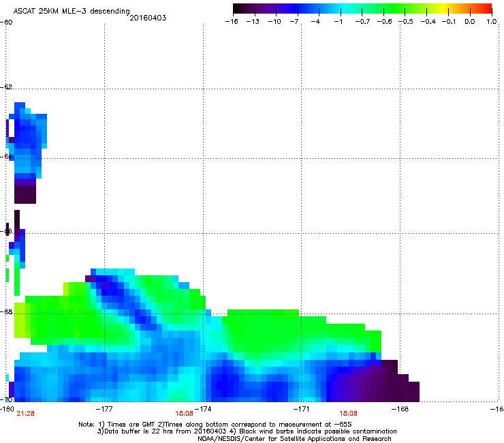Click the -174 longitude axis label

pyautogui.click(x=203, y=409)
